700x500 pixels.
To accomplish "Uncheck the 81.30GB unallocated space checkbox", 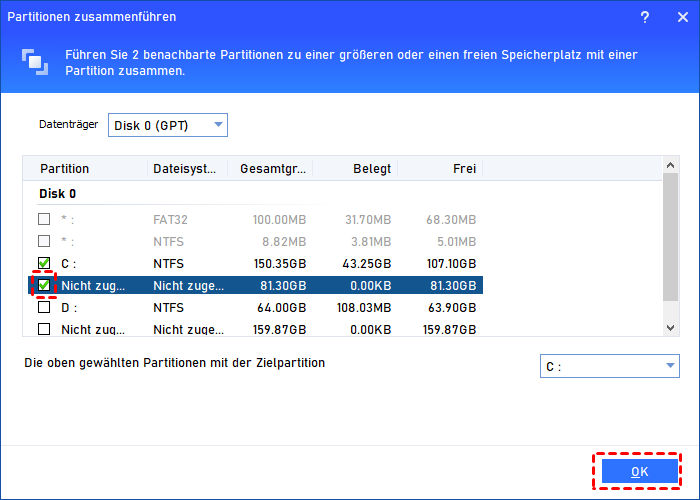I will [44, 285].
